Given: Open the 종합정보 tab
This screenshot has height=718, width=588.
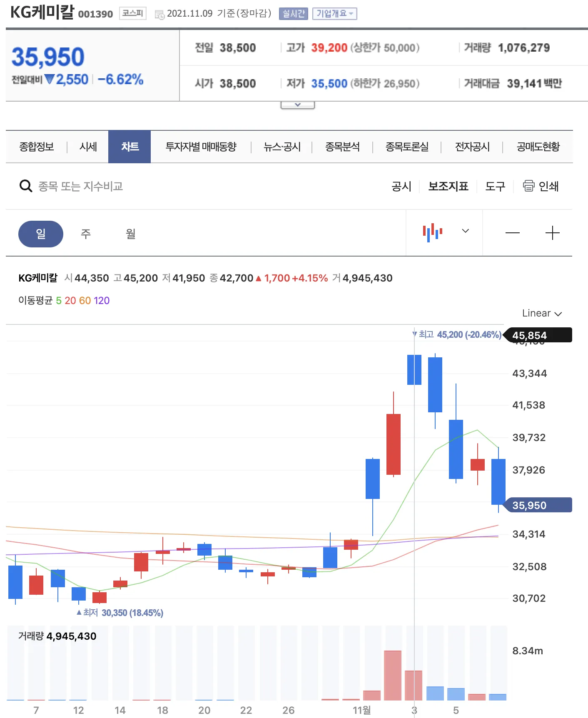Looking at the screenshot, I should [x=37, y=147].
